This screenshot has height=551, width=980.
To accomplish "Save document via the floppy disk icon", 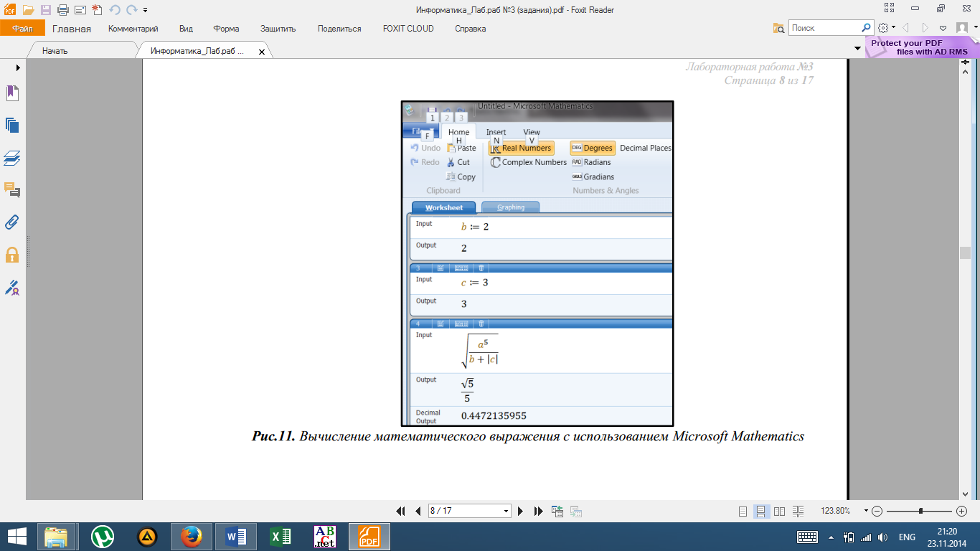I will [46, 10].
